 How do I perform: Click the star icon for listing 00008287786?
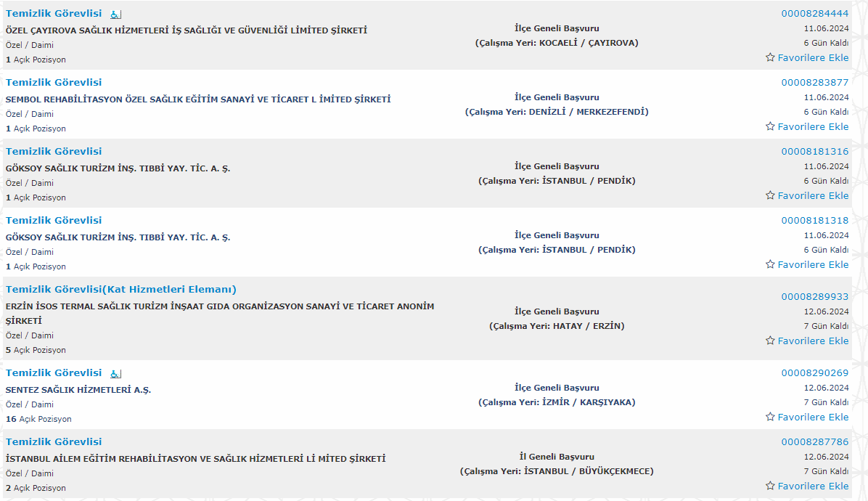tap(770, 486)
